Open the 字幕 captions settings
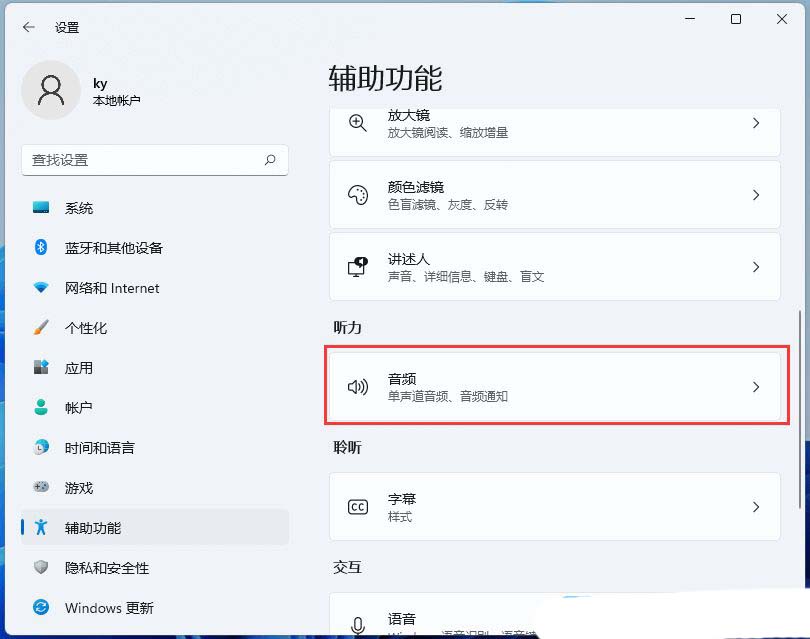 (555, 506)
